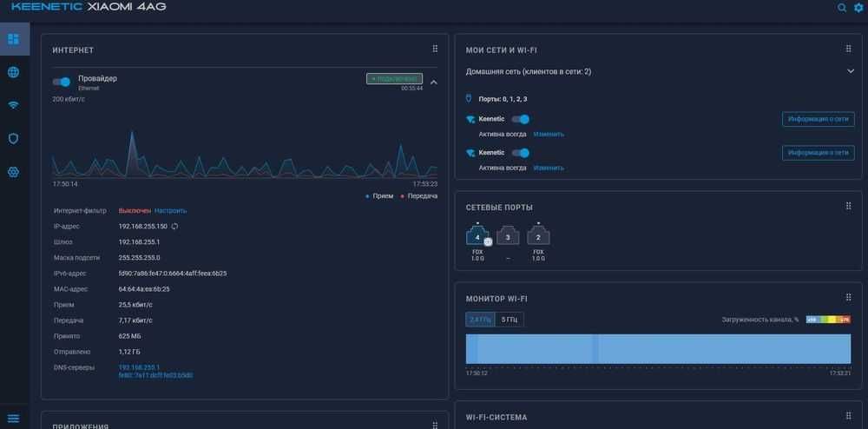Switch Wi-Fi monitor to 2,4 ГГц tab
This screenshot has width=868, height=429.
tap(480, 320)
